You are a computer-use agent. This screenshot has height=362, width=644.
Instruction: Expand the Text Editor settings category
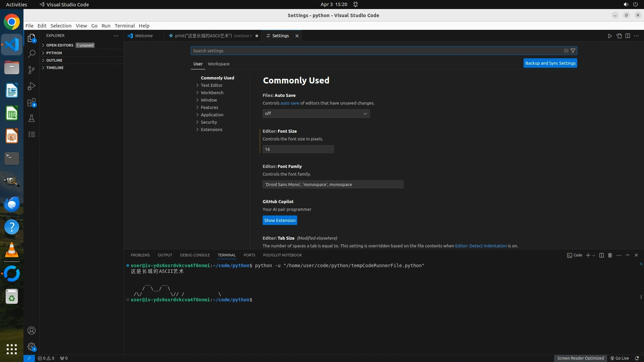click(211, 85)
